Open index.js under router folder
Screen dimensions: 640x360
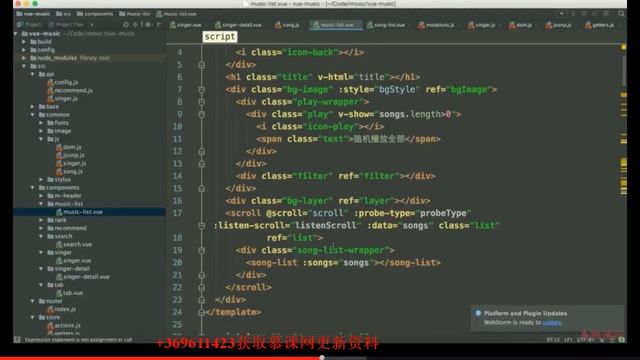point(62,309)
